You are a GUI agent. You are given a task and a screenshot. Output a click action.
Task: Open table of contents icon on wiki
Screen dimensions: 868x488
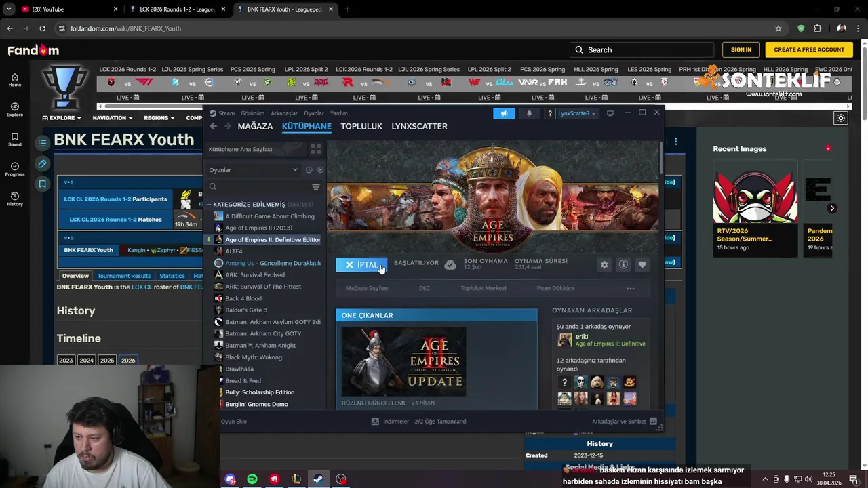coord(42,143)
